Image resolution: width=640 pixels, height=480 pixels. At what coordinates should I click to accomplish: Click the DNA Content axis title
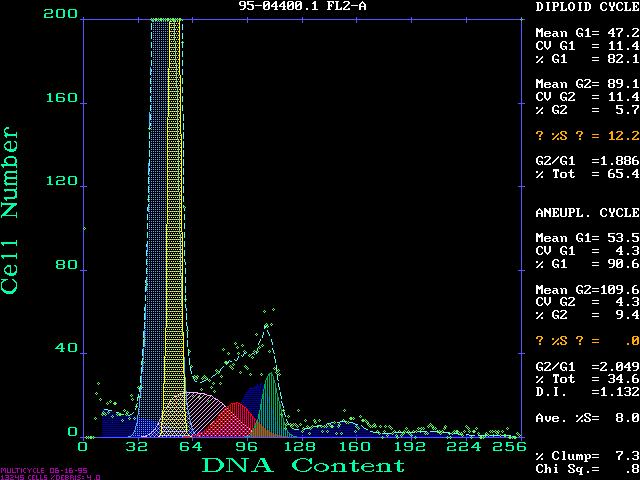[x=303, y=466]
